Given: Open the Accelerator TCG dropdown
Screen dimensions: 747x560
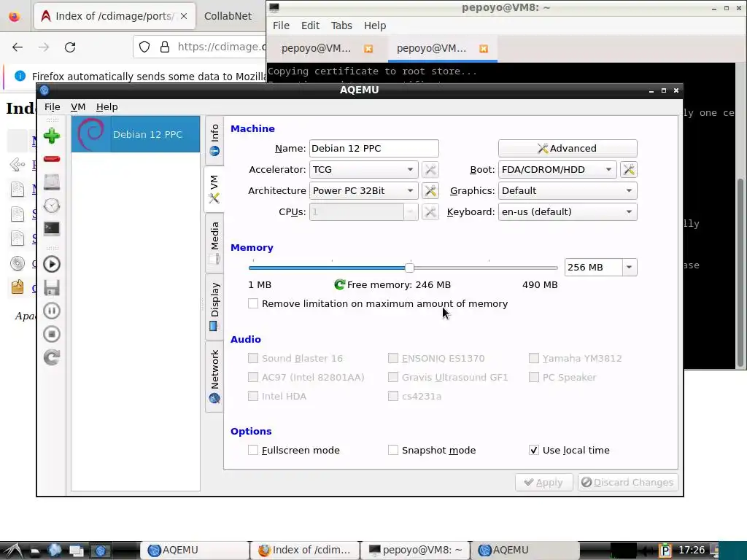Looking at the screenshot, I should tap(363, 169).
